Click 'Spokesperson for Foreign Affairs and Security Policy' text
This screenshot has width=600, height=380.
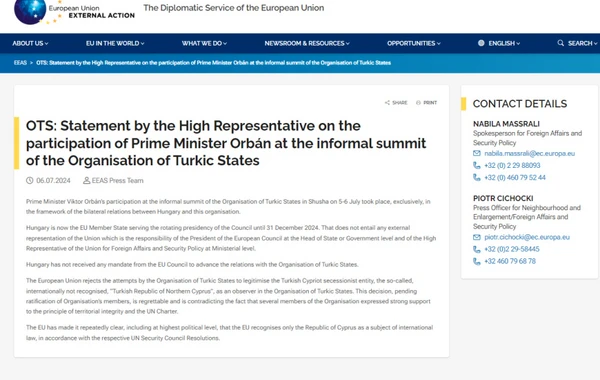click(527, 138)
